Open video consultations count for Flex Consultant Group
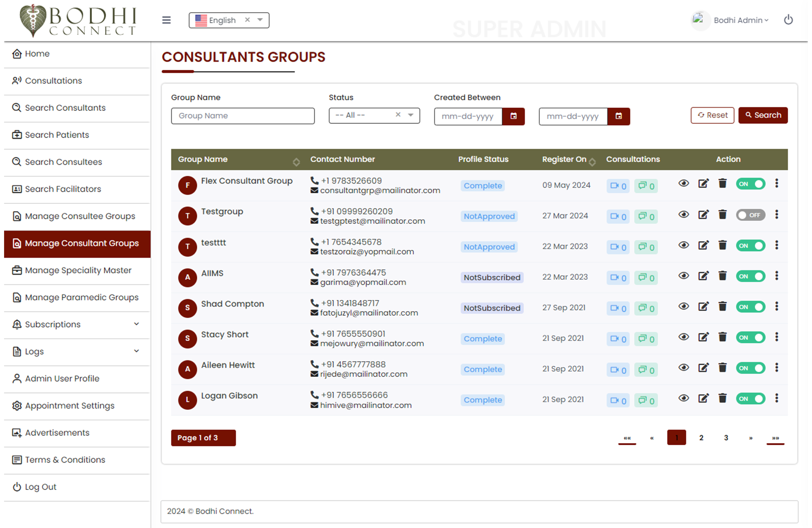This screenshot has height=528, width=812. pyautogui.click(x=618, y=186)
